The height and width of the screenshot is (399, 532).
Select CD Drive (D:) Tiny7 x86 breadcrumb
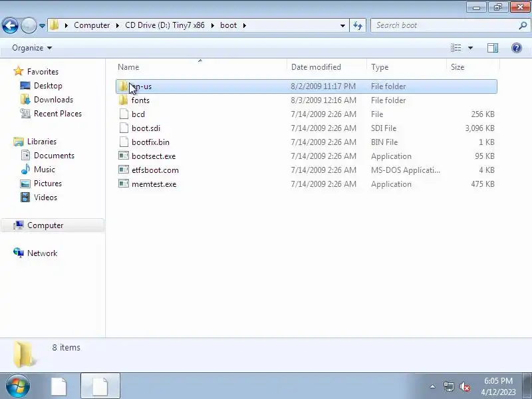pyautogui.click(x=165, y=25)
